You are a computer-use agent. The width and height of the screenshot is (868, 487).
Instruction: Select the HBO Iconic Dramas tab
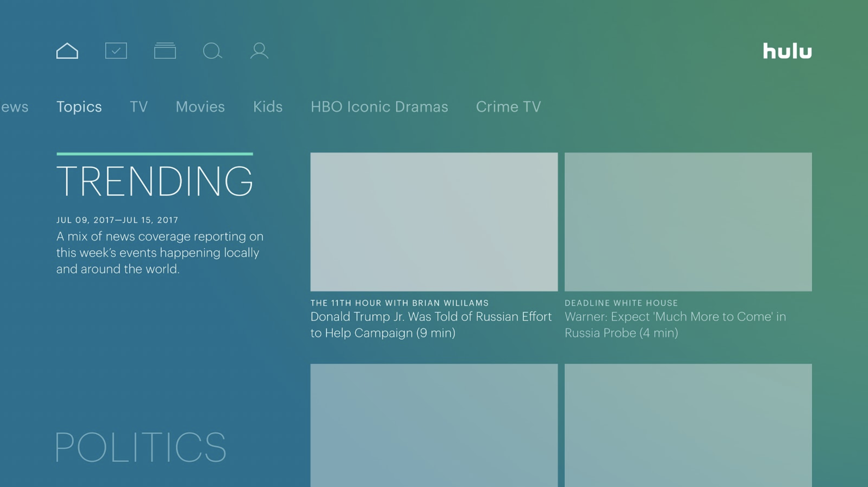point(379,107)
